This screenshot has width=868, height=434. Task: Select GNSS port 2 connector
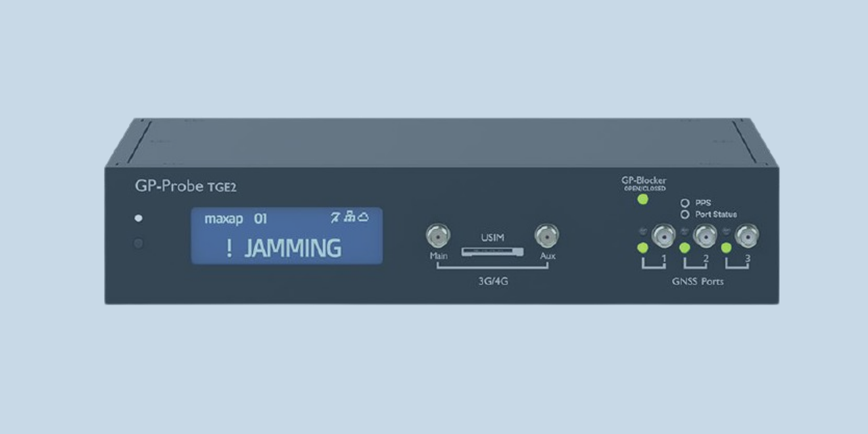[706, 235]
